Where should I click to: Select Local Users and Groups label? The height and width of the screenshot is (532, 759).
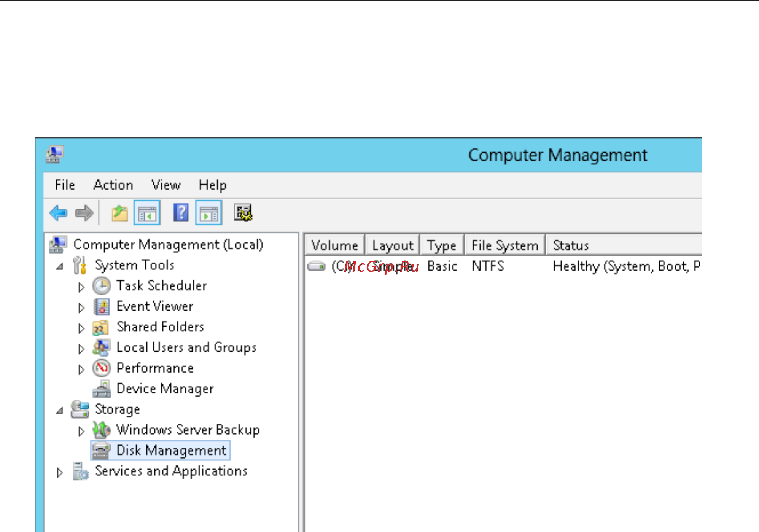(x=186, y=347)
